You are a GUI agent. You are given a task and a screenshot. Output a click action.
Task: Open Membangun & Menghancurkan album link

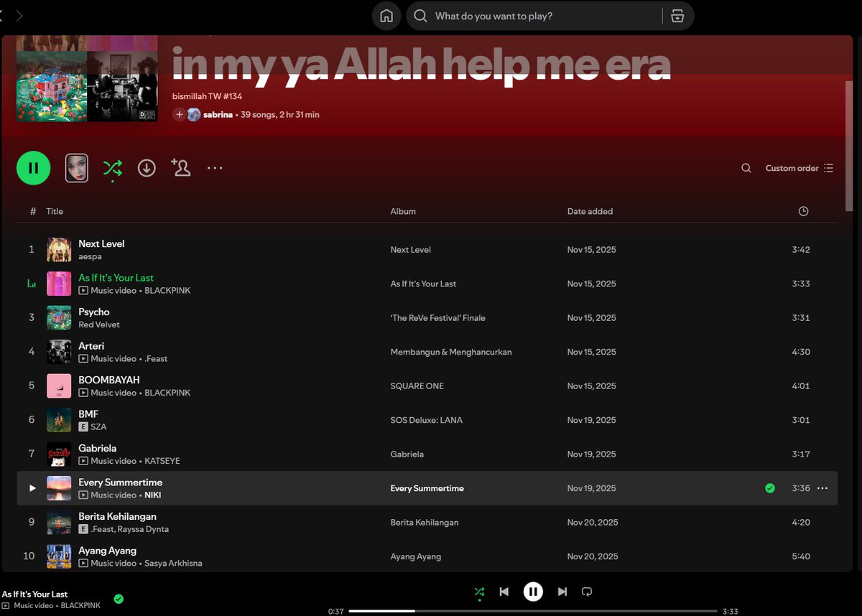click(x=451, y=352)
